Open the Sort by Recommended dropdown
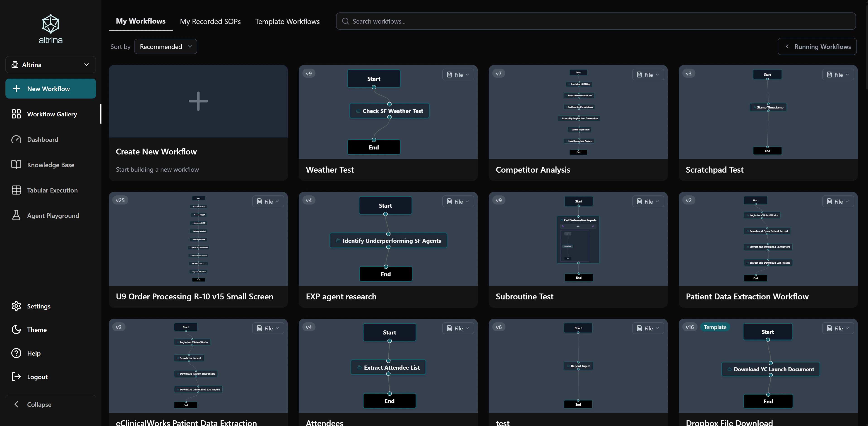The image size is (868, 426). (x=166, y=46)
